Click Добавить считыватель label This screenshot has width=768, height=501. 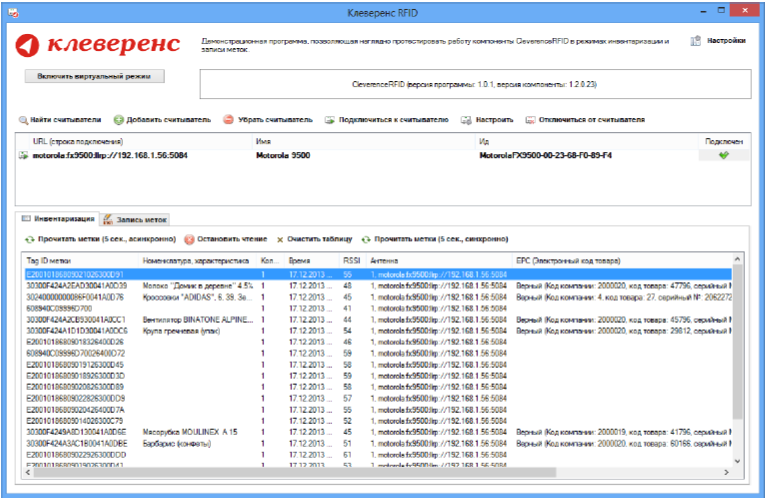click(x=168, y=119)
